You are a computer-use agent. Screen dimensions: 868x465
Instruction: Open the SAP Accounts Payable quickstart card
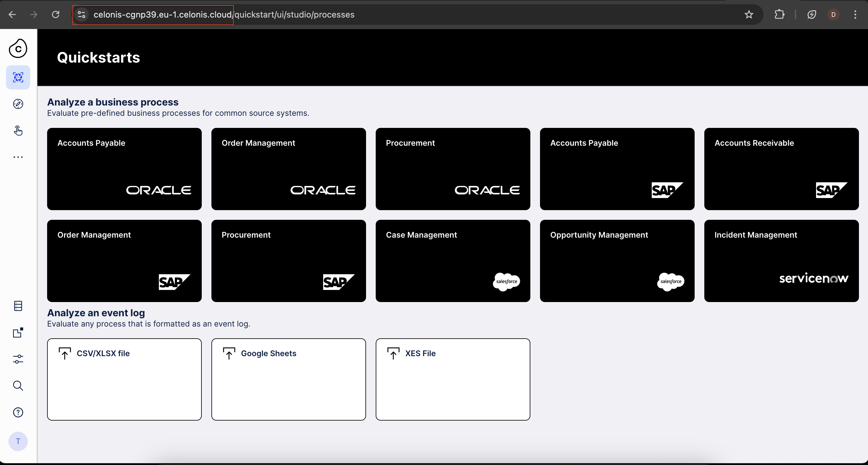point(617,169)
